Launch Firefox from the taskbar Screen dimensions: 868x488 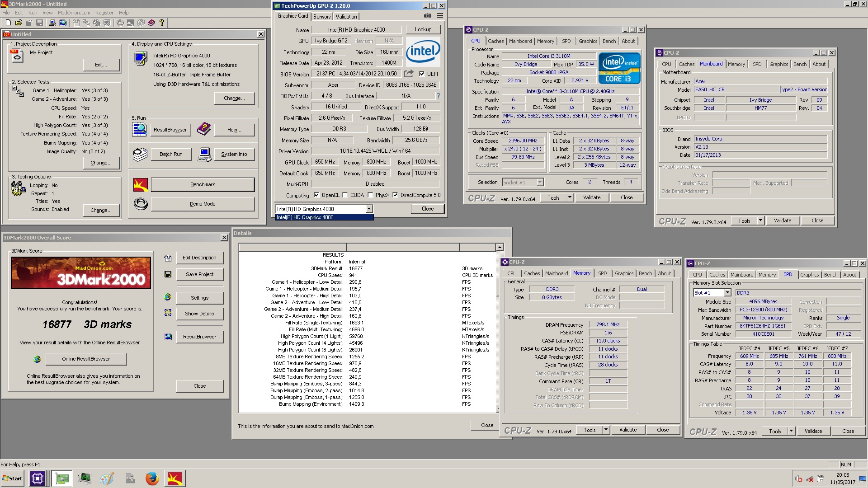152,479
